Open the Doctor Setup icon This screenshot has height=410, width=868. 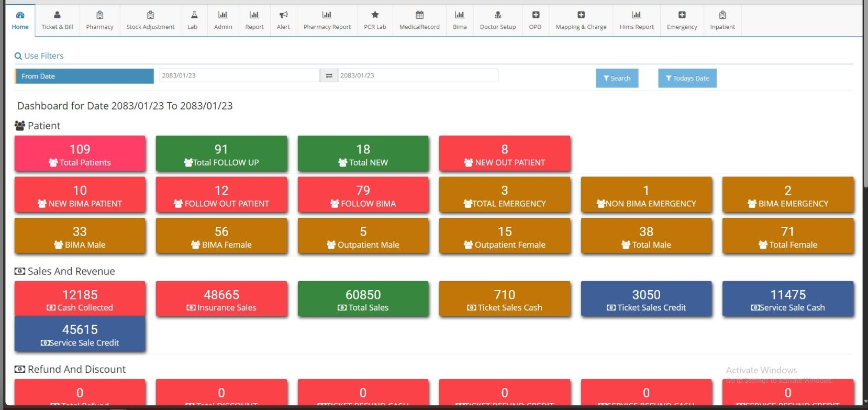(x=498, y=15)
